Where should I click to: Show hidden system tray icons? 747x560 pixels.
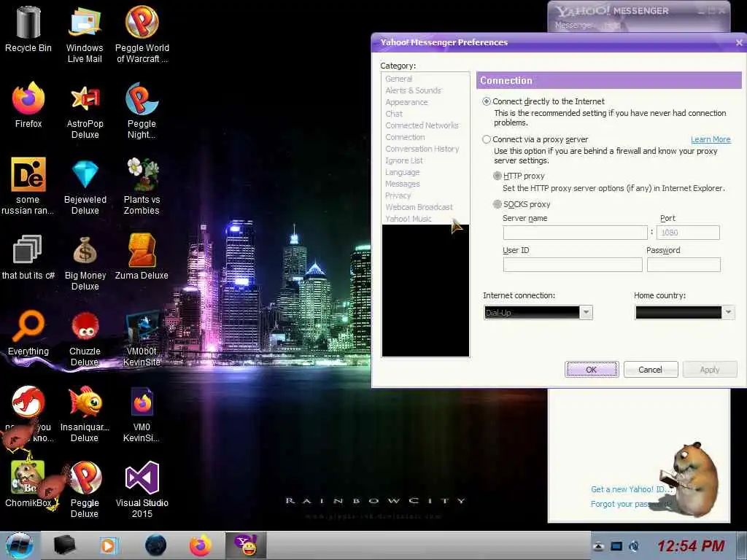click(x=598, y=546)
